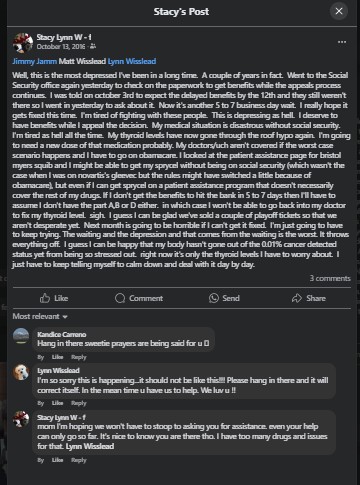Reply to Kandice Carreno's comment

[79, 357]
